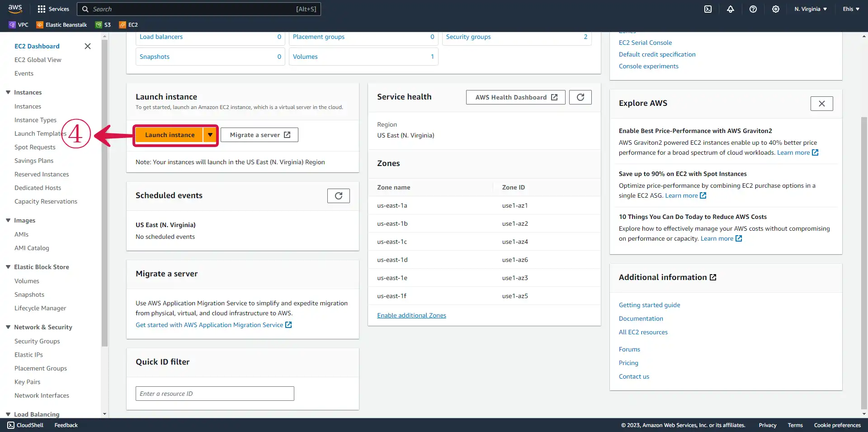Open Lifecycle Manager in sidebar
The height and width of the screenshot is (432, 868).
(x=40, y=308)
